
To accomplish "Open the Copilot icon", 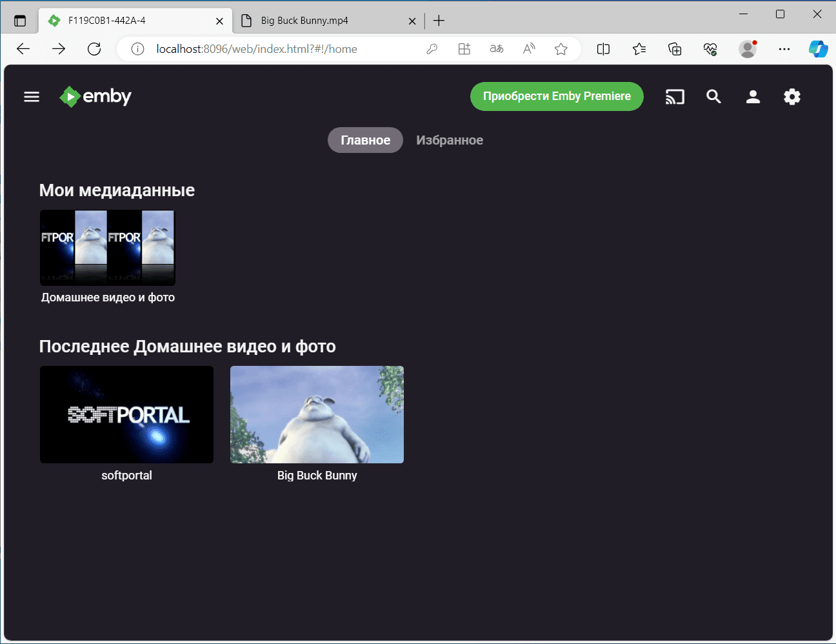I will point(819,49).
